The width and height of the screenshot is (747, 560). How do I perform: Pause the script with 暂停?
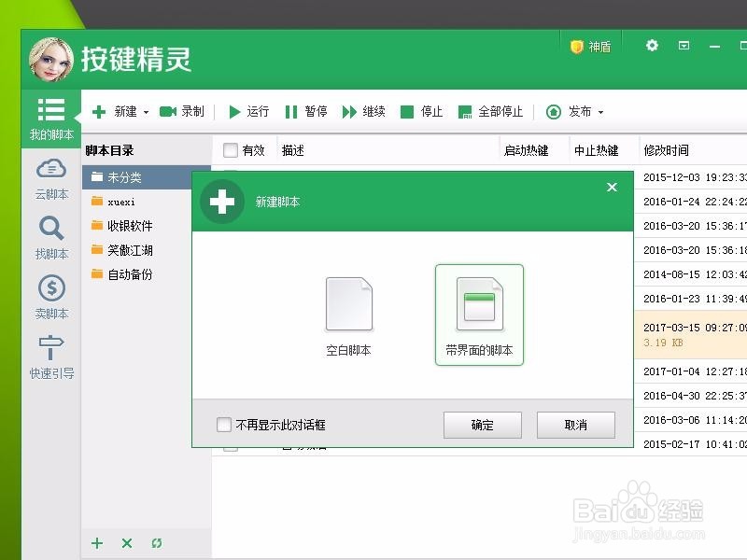tap(306, 111)
